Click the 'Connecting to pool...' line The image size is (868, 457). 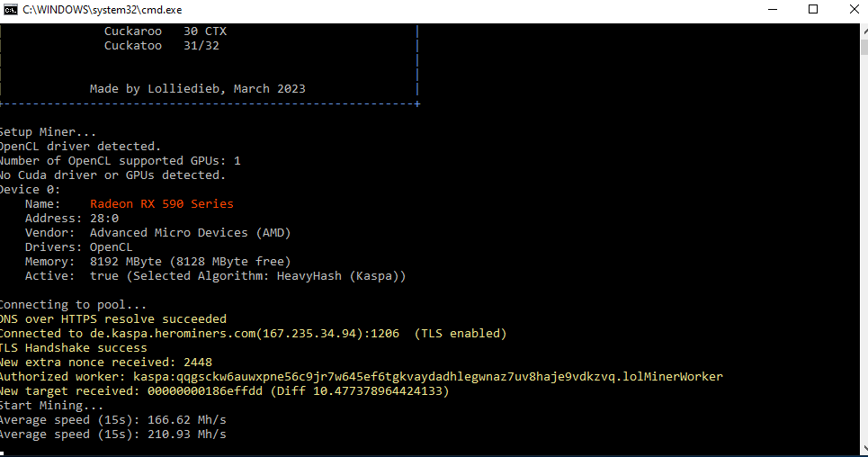point(73,305)
